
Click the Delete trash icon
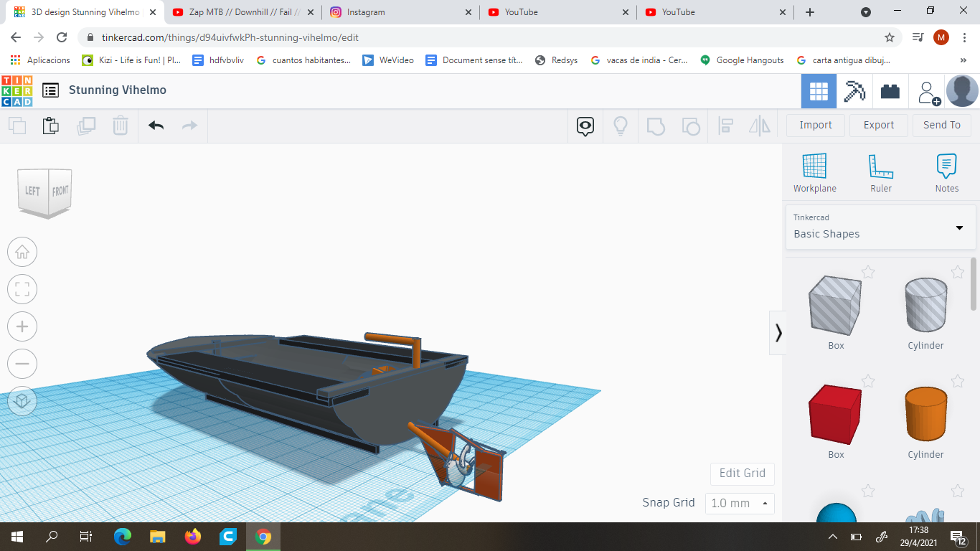[121, 126]
